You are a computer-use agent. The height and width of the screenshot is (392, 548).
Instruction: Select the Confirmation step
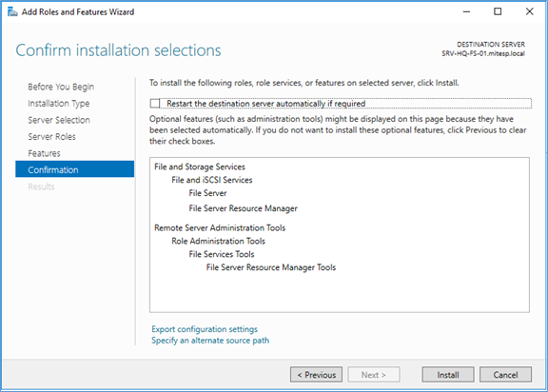tap(75, 169)
